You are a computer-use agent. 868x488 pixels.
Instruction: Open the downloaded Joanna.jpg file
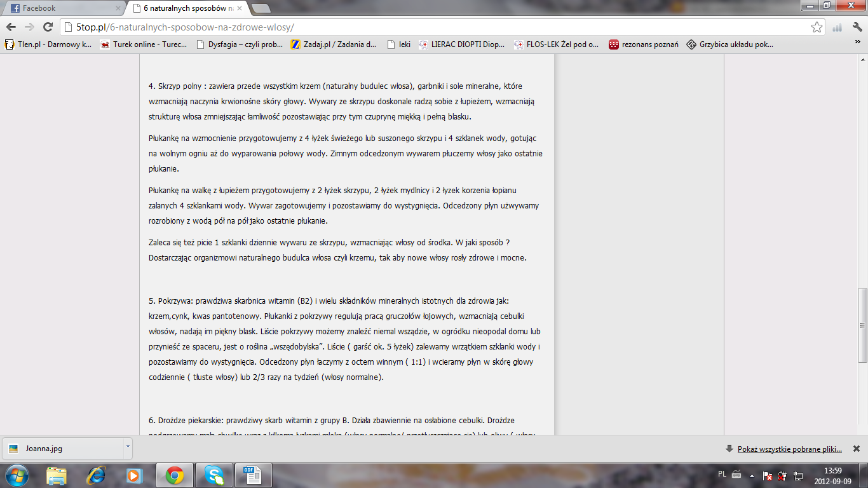click(62, 449)
